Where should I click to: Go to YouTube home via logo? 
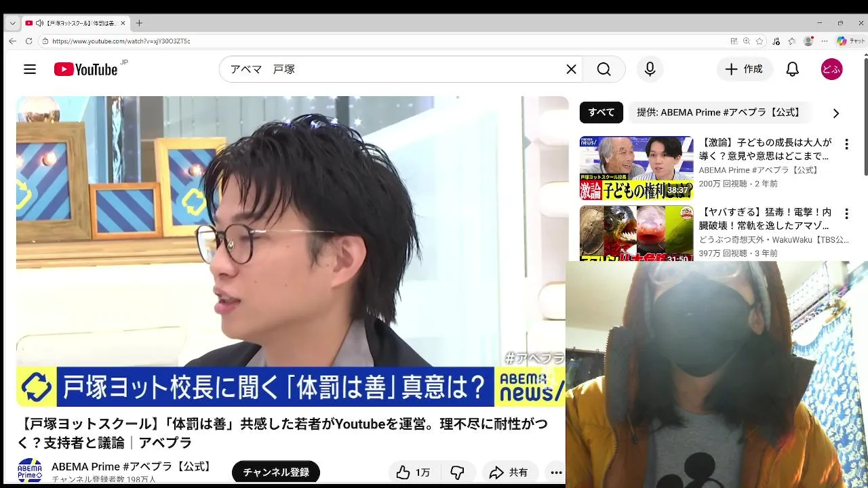point(85,69)
